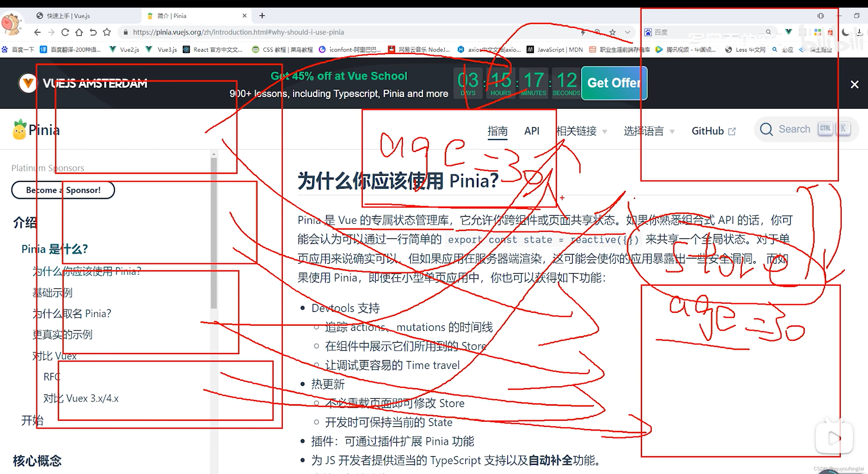The image size is (868, 474).
Task: Open the 腾讯视频 bookmark
Action: point(685,50)
